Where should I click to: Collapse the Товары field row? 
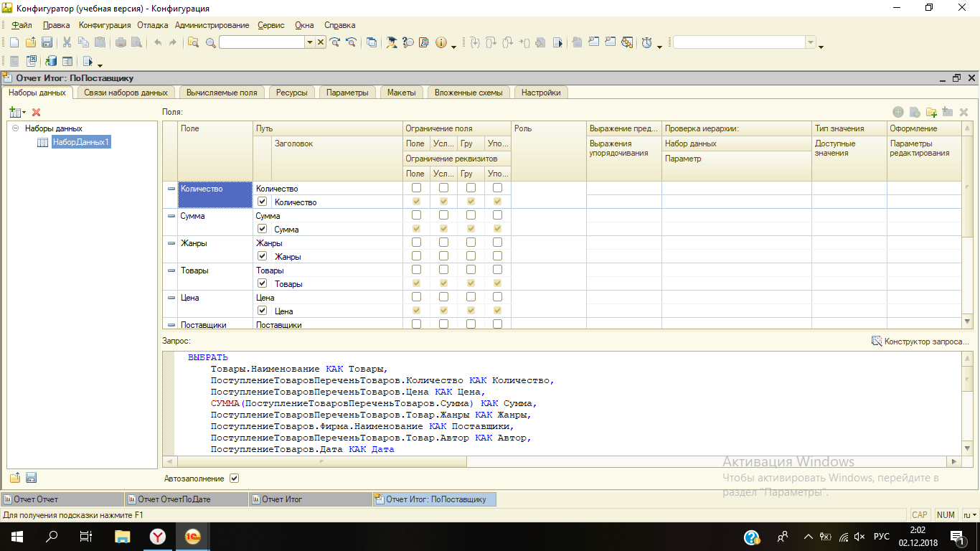(171, 270)
